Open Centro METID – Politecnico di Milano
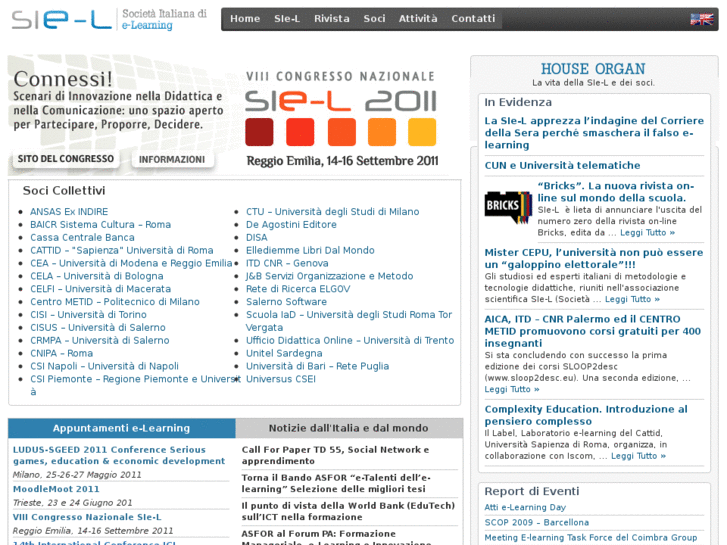This screenshot has width=727, height=545. click(115, 302)
